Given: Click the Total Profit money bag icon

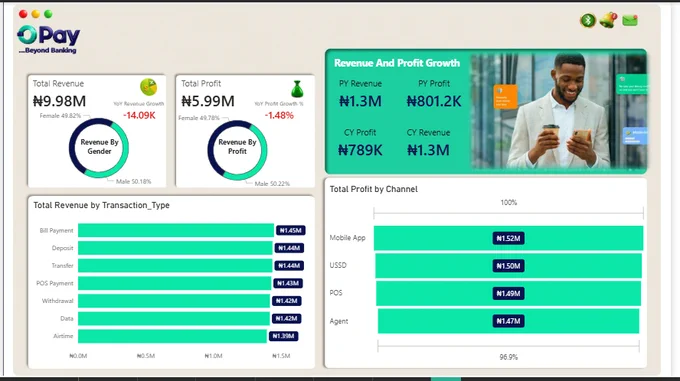Looking at the screenshot, I should [x=297, y=89].
